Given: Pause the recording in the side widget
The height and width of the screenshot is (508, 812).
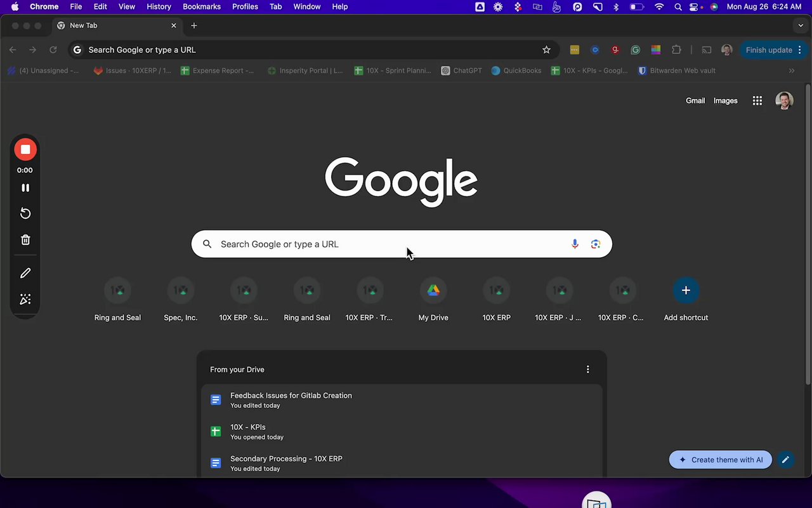Looking at the screenshot, I should [25, 188].
